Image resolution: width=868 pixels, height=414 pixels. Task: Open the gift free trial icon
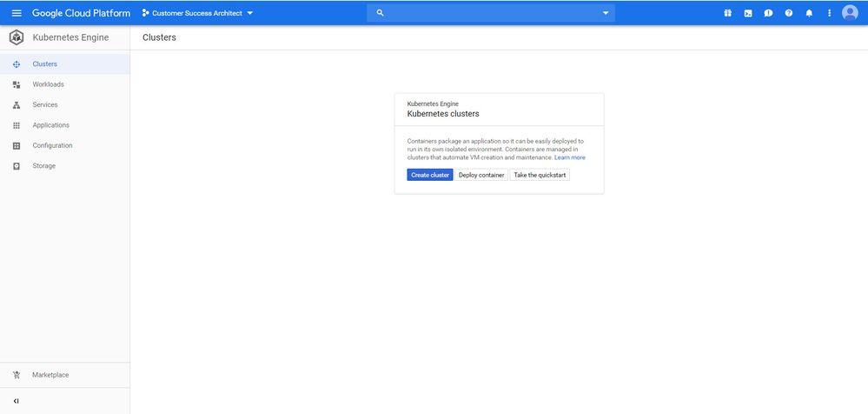click(x=727, y=13)
